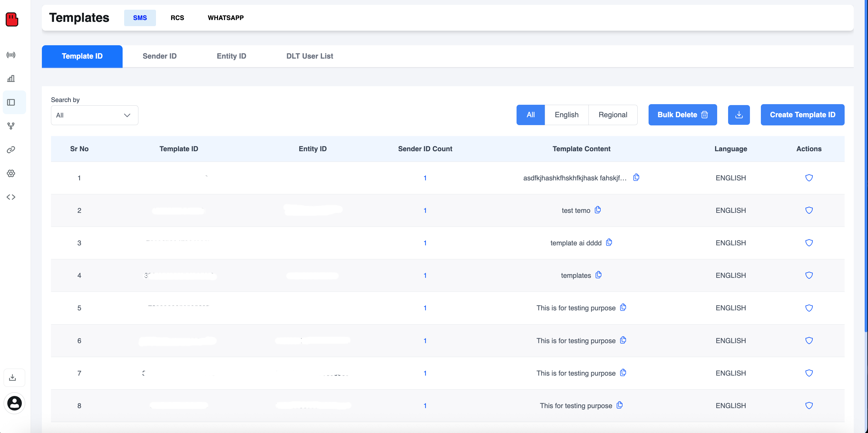Open the code brackets developer sidebar icon

(11, 197)
